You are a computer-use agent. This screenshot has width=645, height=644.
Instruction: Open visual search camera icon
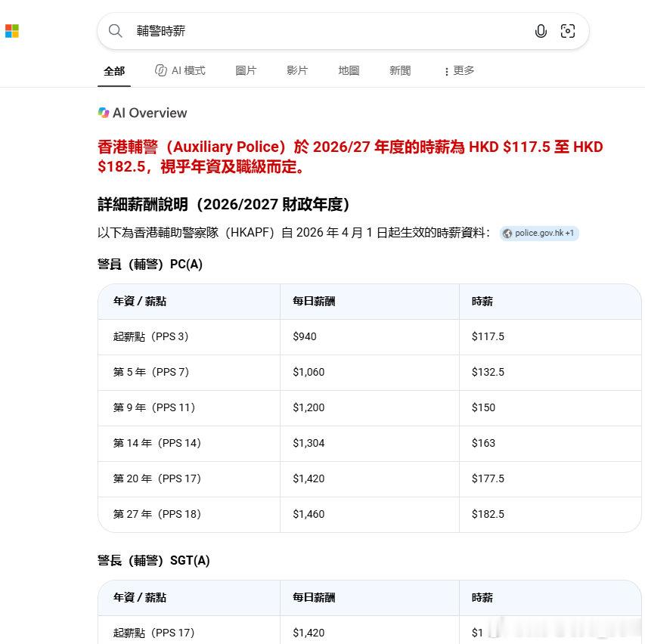pos(568,31)
